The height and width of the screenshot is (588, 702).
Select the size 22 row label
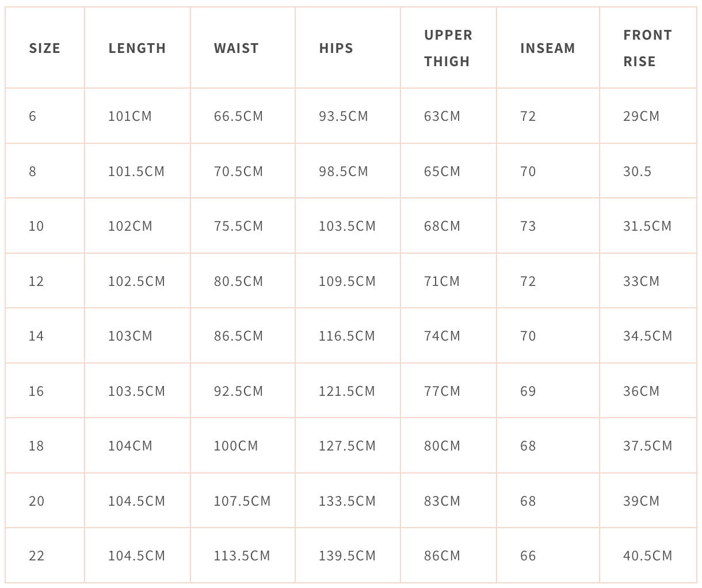(x=36, y=556)
